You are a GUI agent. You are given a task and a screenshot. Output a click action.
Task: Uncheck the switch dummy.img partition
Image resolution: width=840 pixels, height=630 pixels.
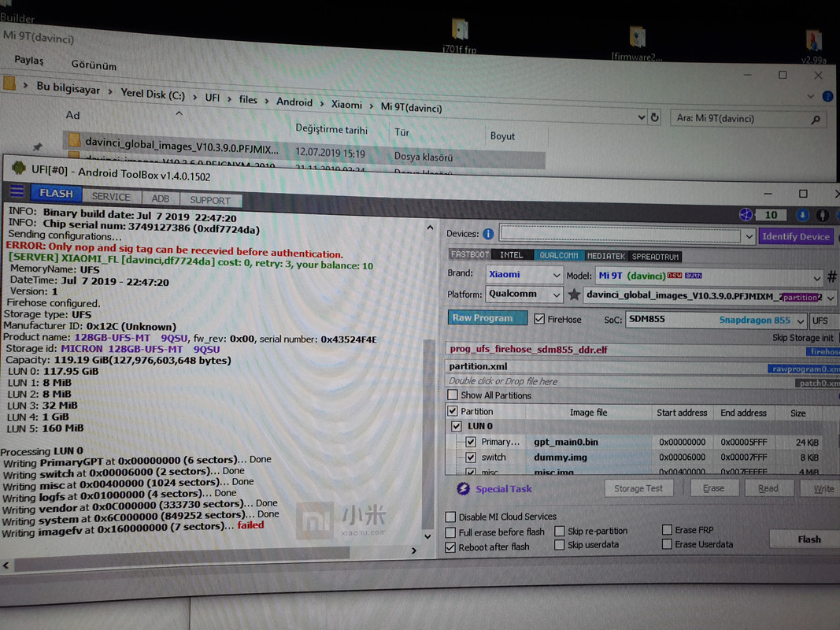pos(470,458)
